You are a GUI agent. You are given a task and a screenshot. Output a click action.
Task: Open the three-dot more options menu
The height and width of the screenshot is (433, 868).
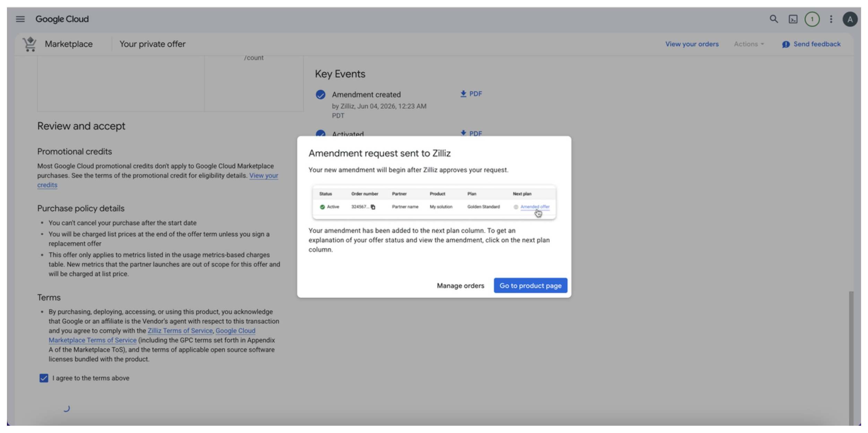point(831,19)
